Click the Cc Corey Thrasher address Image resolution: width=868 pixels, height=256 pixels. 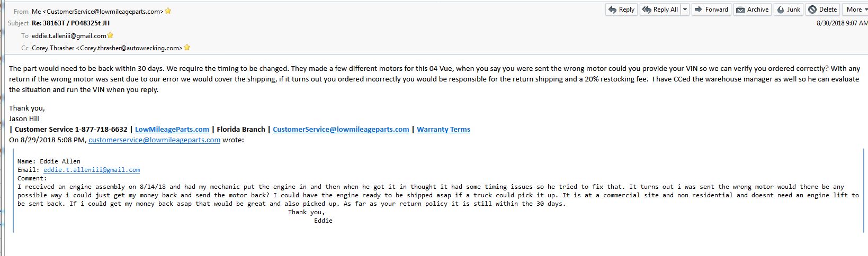click(107, 48)
